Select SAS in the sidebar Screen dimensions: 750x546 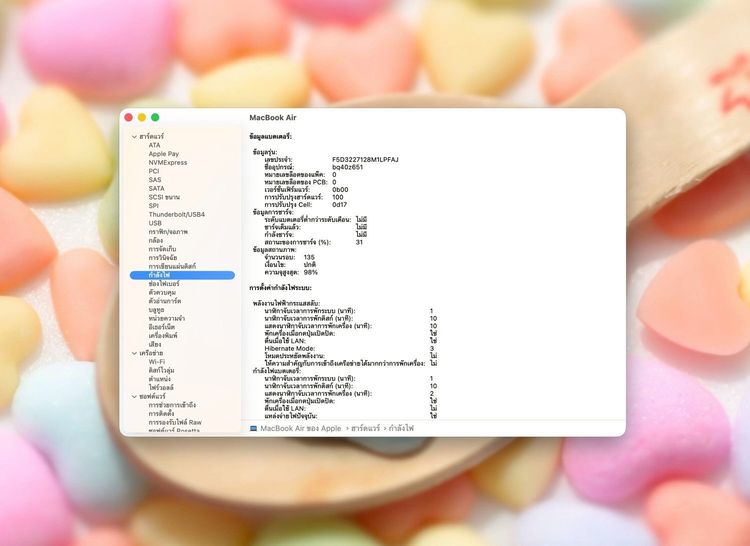pyautogui.click(x=154, y=180)
